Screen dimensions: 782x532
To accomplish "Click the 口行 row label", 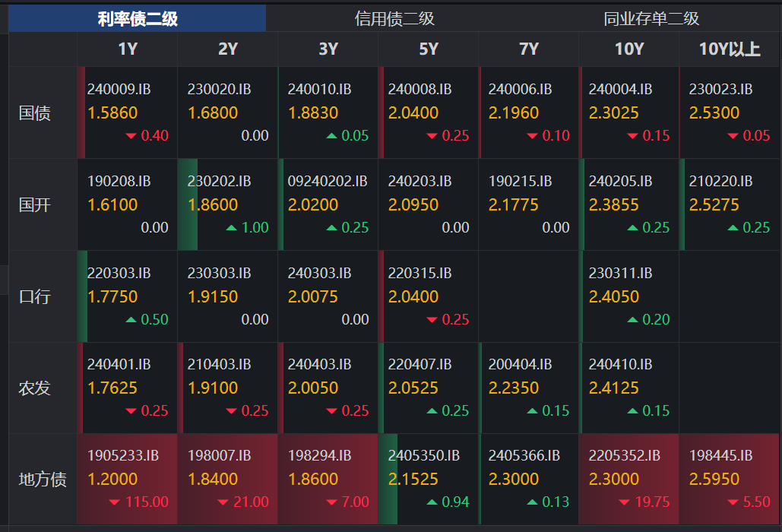I will click(x=35, y=296).
